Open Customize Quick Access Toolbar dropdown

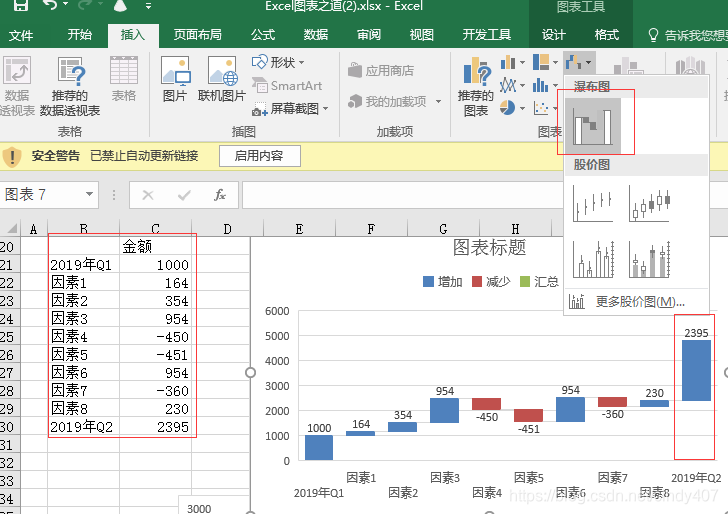(x=149, y=6)
